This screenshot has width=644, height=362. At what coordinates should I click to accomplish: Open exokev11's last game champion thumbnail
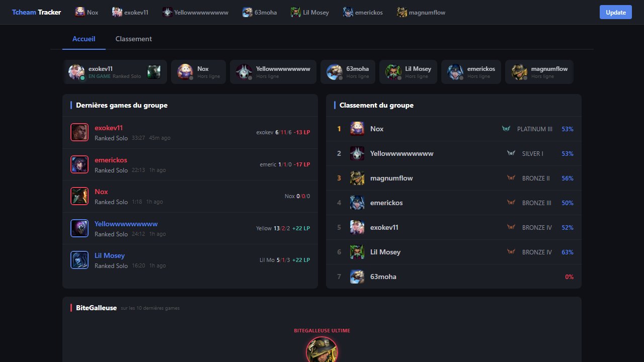pos(79,132)
